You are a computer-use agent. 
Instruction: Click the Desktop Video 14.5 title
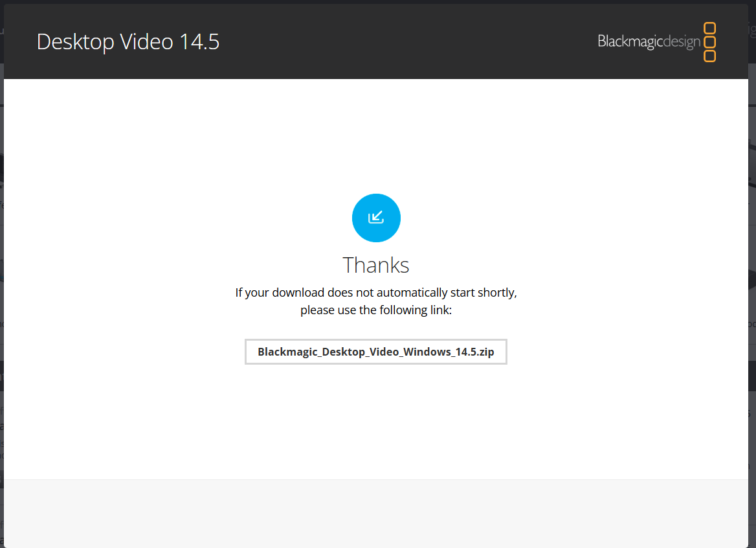[x=128, y=42]
